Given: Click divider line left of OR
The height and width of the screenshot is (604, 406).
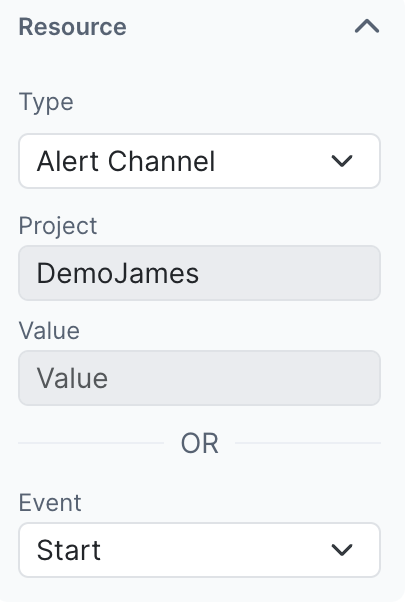Looking at the screenshot, I should point(91,443).
